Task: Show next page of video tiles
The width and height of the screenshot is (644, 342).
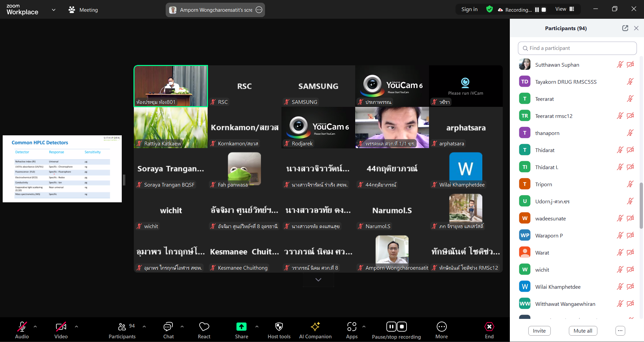Action: [x=318, y=280]
